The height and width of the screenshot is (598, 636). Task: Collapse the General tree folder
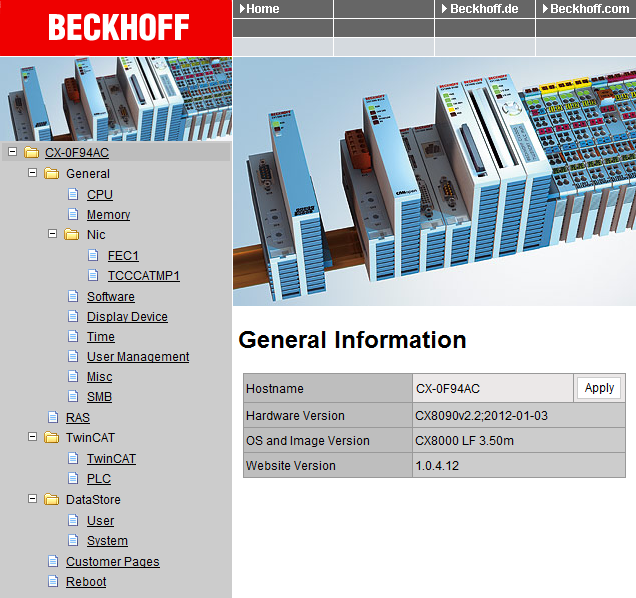(32, 173)
